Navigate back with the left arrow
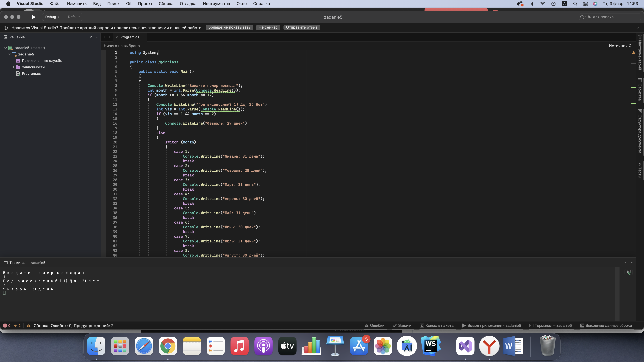Screen dimensions: 644x362 pyautogui.click(x=104, y=37)
